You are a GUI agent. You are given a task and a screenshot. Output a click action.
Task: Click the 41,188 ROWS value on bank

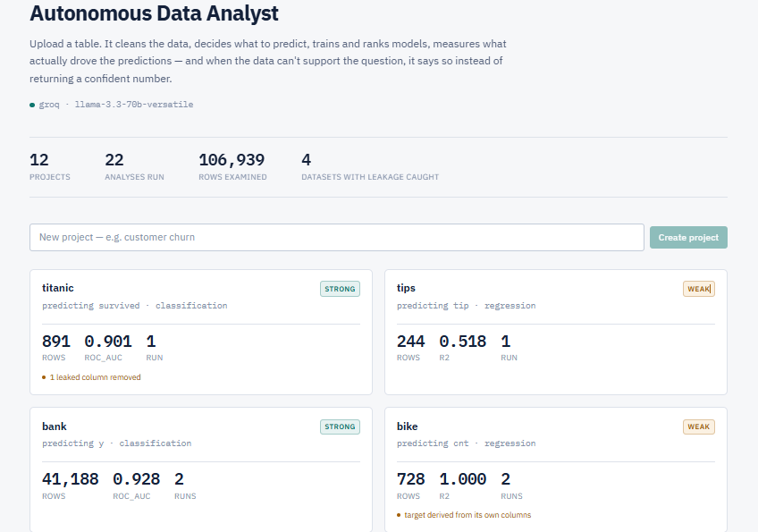[70, 486]
